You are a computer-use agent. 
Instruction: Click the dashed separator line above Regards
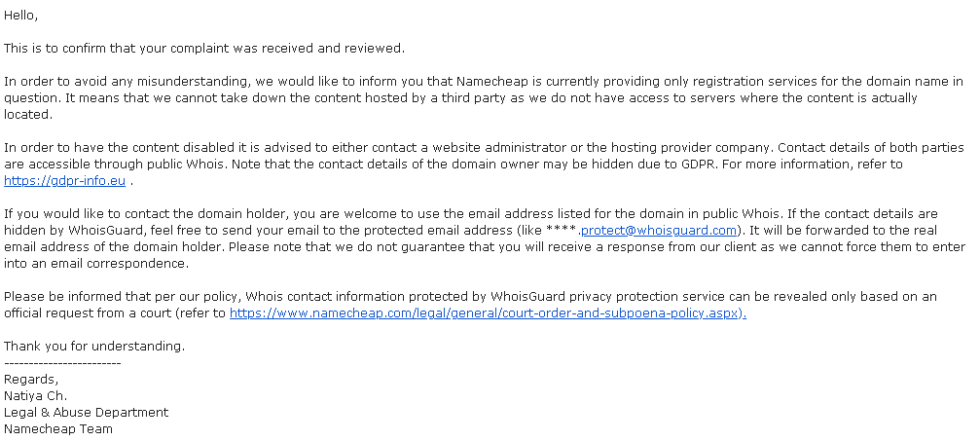62,363
